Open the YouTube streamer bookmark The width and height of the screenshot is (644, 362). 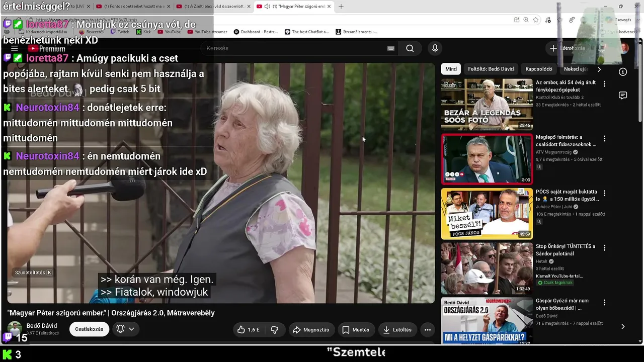(x=207, y=32)
